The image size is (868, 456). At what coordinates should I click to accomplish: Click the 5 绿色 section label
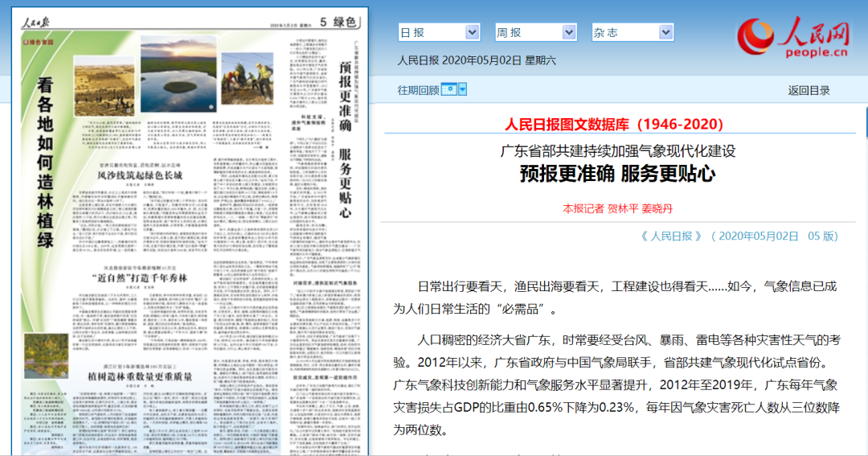[338, 23]
